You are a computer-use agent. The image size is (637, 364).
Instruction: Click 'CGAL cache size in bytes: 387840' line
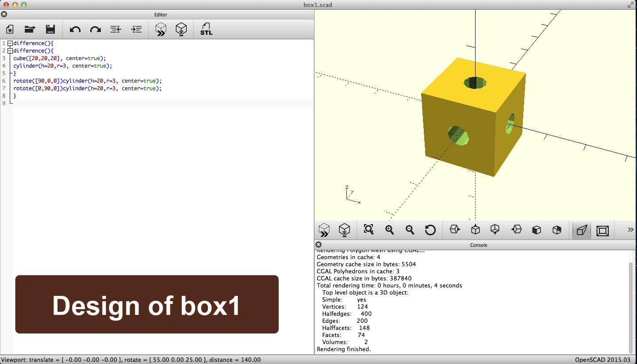point(364,278)
